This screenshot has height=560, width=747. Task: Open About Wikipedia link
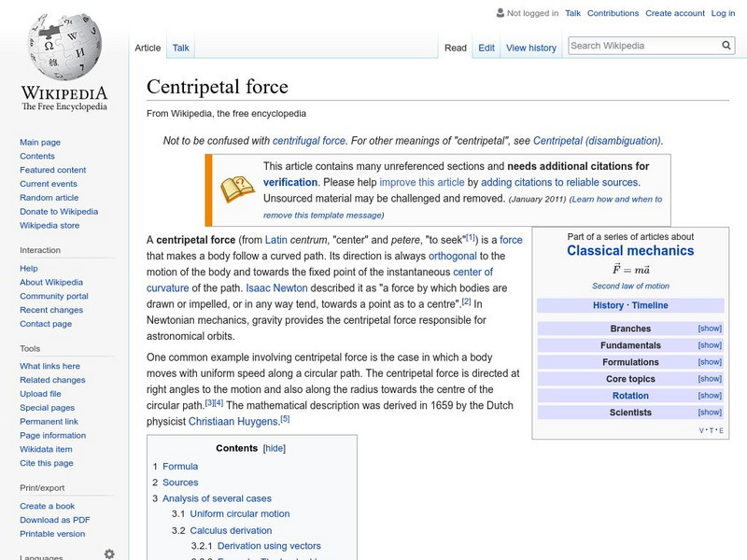click(x=51, y=283)
